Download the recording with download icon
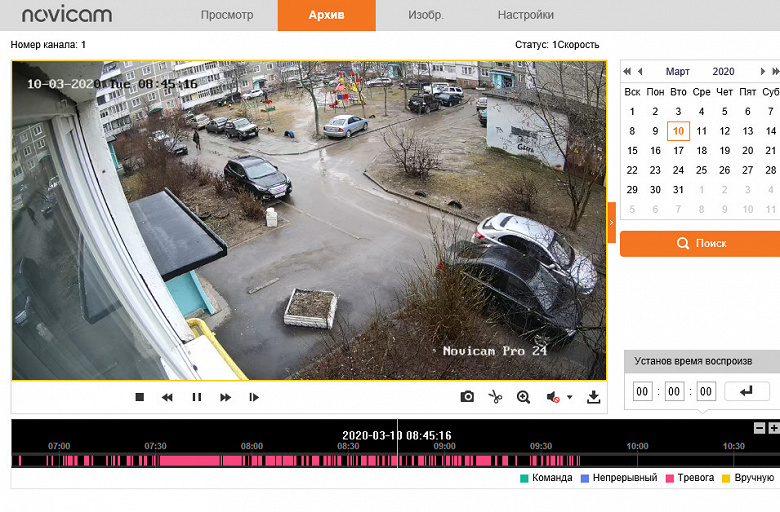 pos(593,397)
